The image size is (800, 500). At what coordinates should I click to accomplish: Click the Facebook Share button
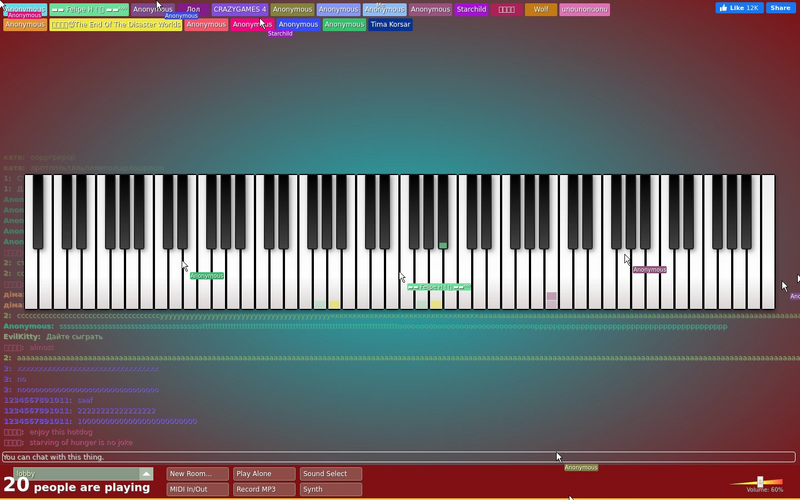tap(781, 8)
